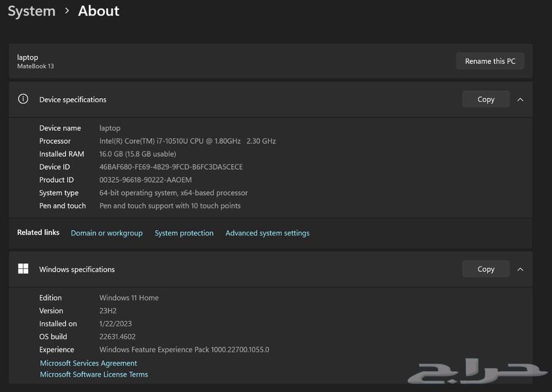
Task: Click the System type value 64-bit operating system
Action: point(174,193)
